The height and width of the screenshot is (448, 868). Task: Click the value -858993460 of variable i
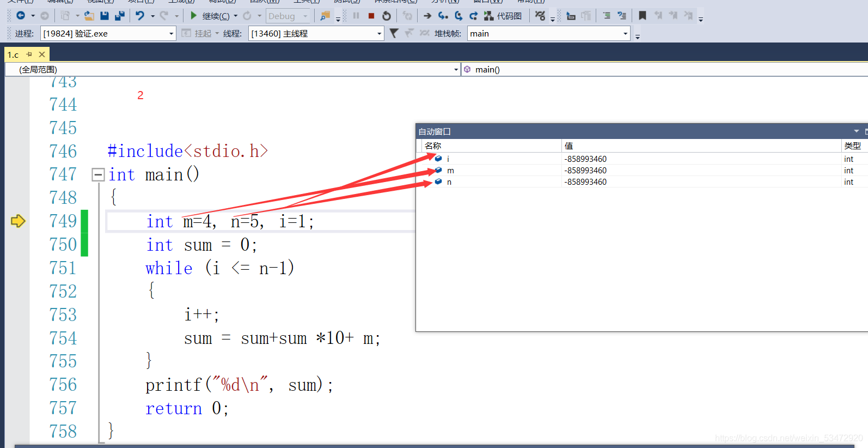pos(585,159)
